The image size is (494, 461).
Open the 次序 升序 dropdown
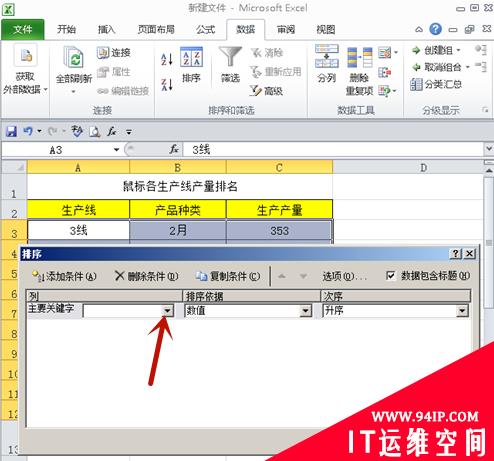point(462,311)
